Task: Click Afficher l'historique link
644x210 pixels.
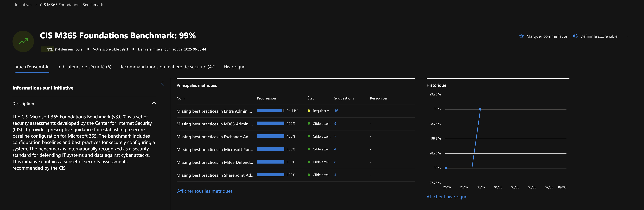Action: (447, 197)
